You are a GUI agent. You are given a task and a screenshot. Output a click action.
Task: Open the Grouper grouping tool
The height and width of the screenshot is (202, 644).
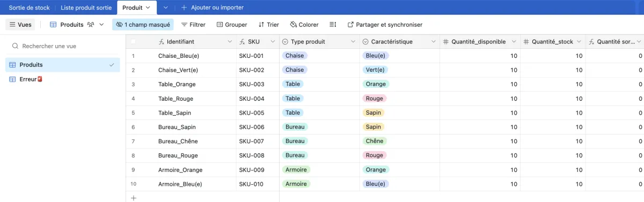[x=232, y=25]
